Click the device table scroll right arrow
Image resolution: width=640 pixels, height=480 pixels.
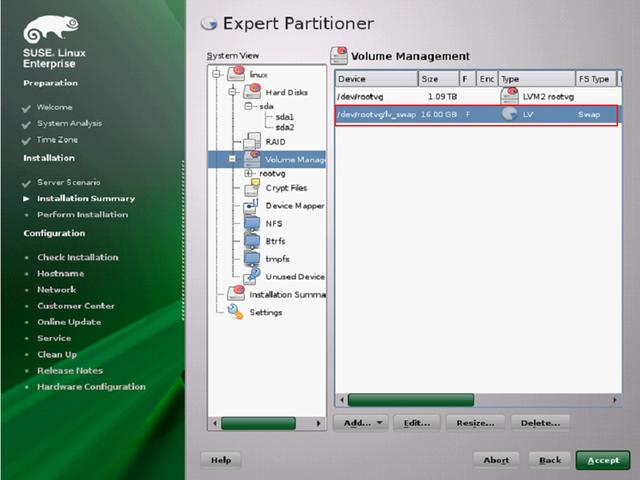[x=615, y=400]
